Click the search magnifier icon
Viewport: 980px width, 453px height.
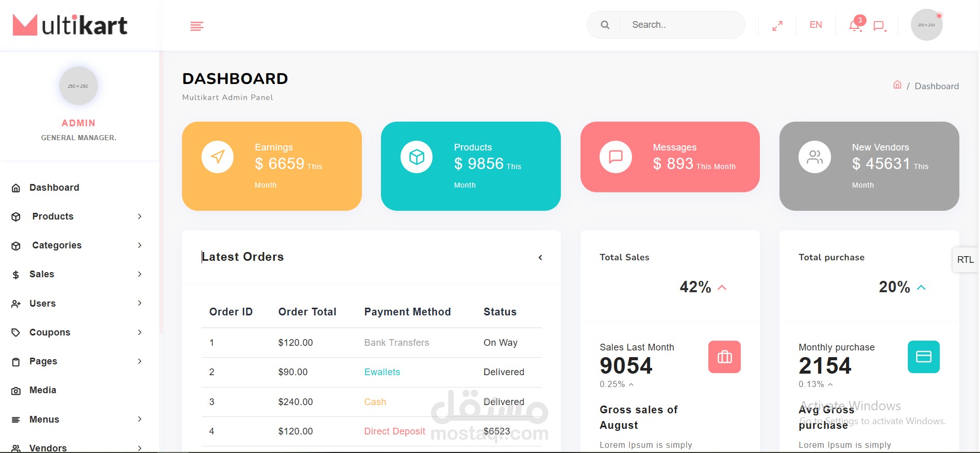point(605,25)
